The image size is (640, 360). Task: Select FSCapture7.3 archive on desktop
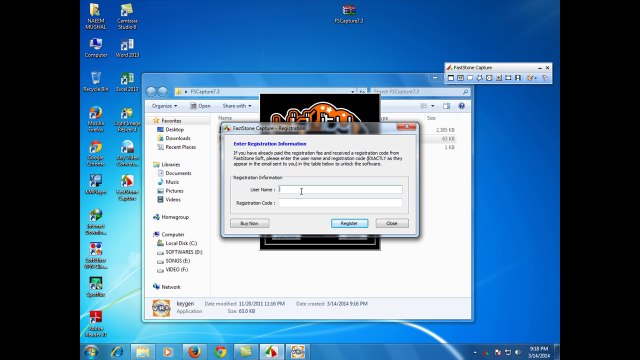pos(349,14)
